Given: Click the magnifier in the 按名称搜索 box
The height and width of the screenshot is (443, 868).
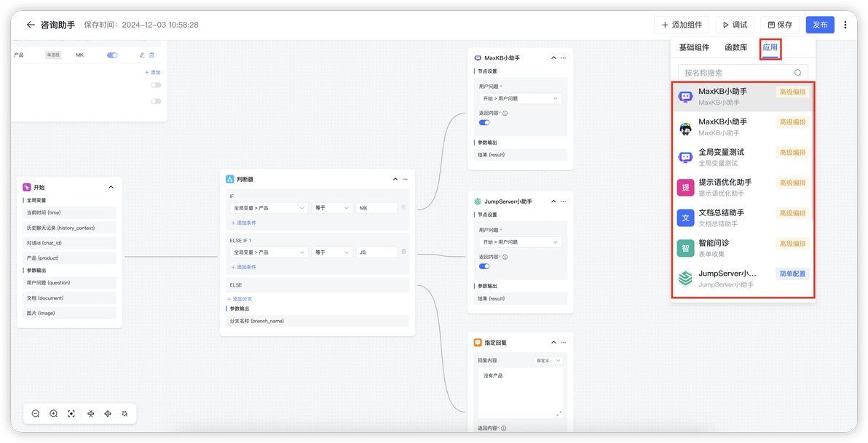Looking at the screenshot, I should coord(797,73).
